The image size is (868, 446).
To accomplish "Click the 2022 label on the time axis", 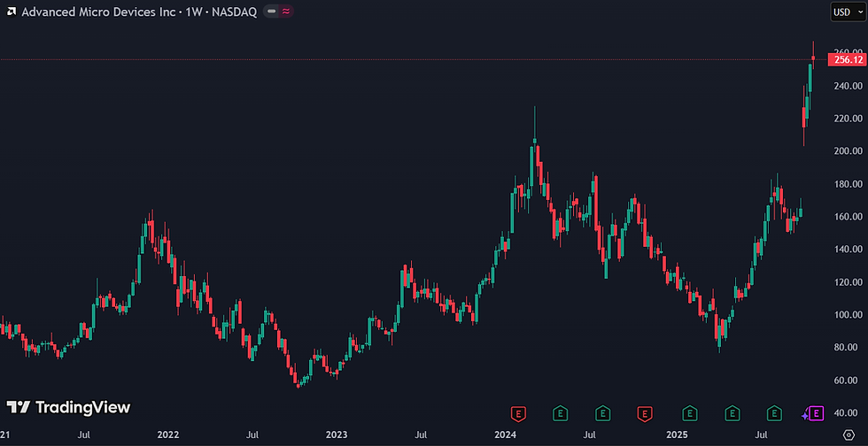I will point(168,434).
